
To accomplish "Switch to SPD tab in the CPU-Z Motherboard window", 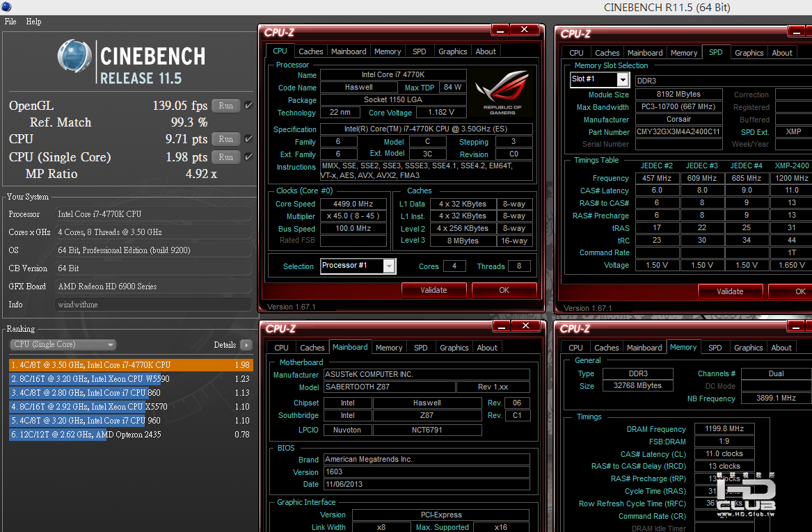I will (421, 348).
